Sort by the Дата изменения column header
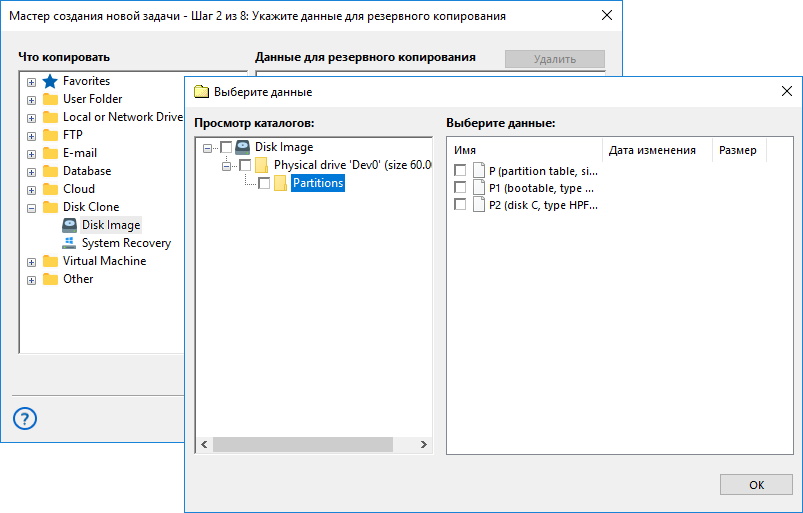803x513 pixels. coord(658,150)
